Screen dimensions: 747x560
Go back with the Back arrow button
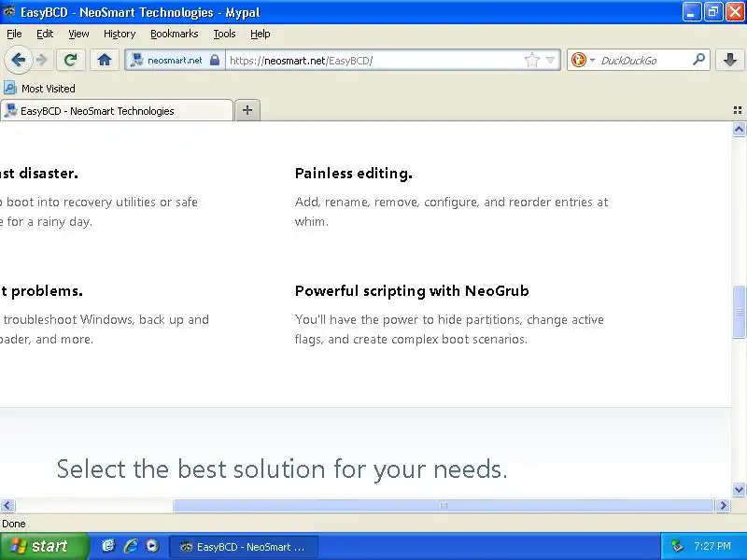pyautogui.click(x=18, y=60)
